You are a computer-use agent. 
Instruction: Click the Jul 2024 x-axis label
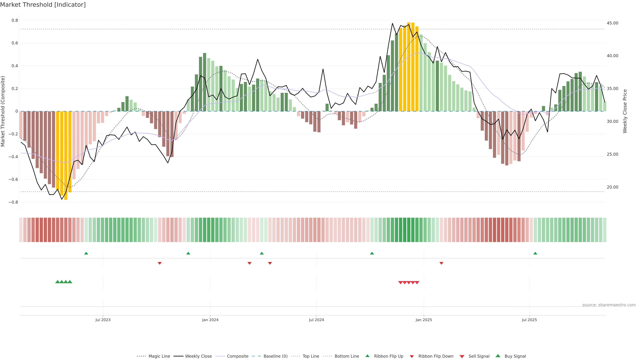[316, 320]
